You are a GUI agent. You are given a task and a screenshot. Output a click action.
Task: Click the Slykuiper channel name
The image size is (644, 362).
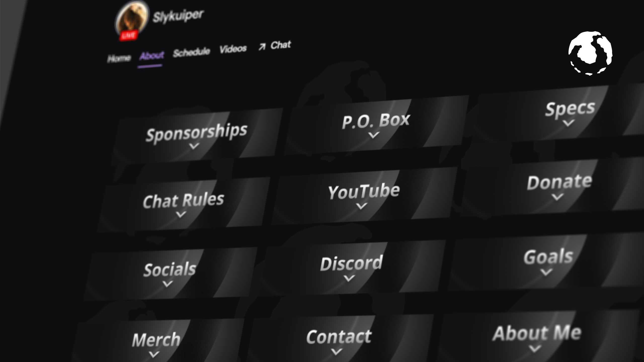coord(178,16)
